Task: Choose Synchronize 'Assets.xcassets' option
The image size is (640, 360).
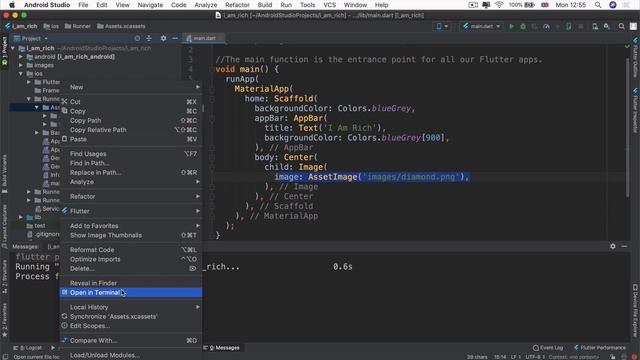Action: click(x=131, y=316)
